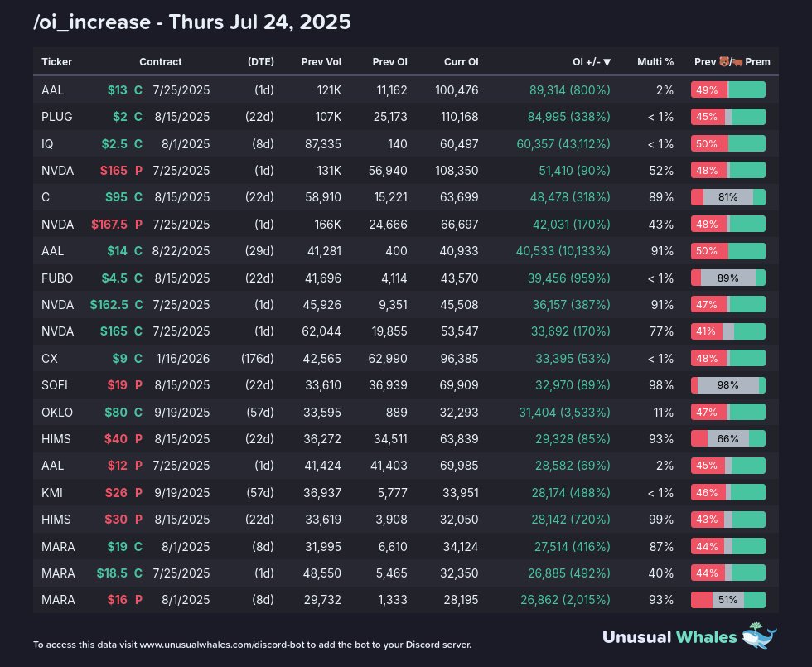
Task: Click the 43% premium bar in HIMS $30 row
Action: click(728, 520)
